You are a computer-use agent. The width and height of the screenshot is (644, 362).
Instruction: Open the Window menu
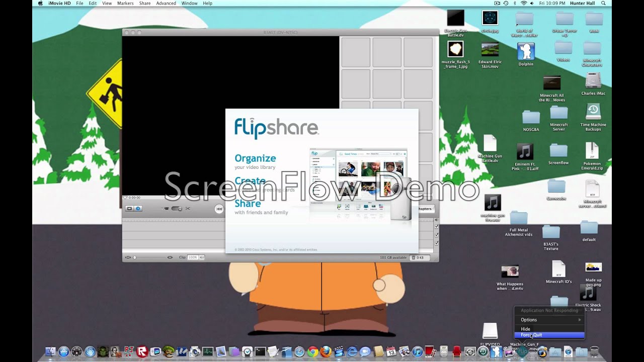(x=189, y=3)
